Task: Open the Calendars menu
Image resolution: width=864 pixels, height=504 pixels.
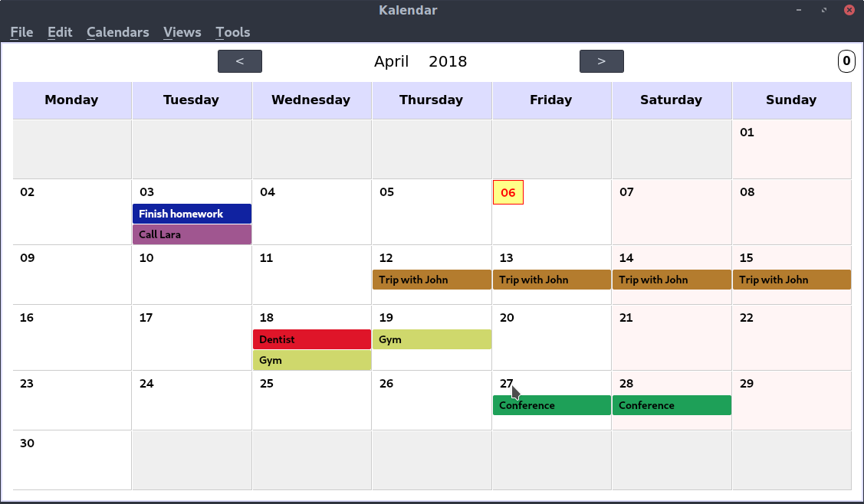Action: (x=117, y=32)
